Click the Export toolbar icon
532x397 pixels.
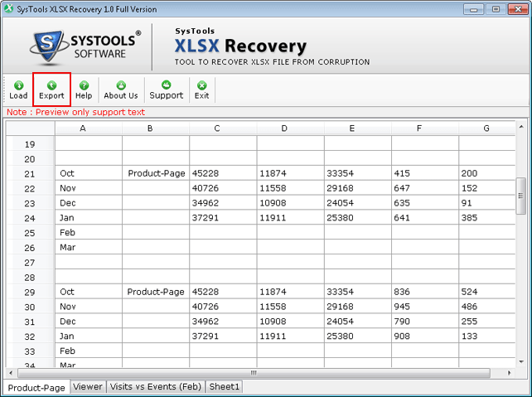tap(51, 90)
